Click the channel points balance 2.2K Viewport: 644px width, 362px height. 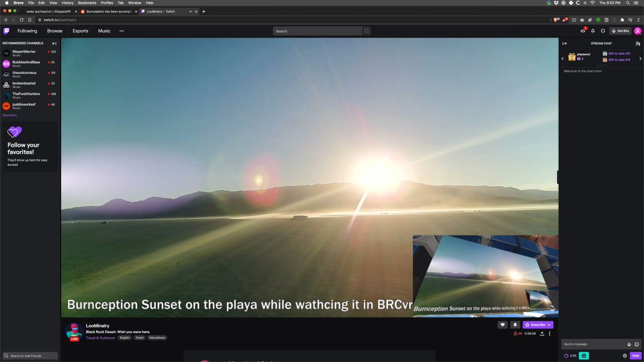(x=570, y=356)
